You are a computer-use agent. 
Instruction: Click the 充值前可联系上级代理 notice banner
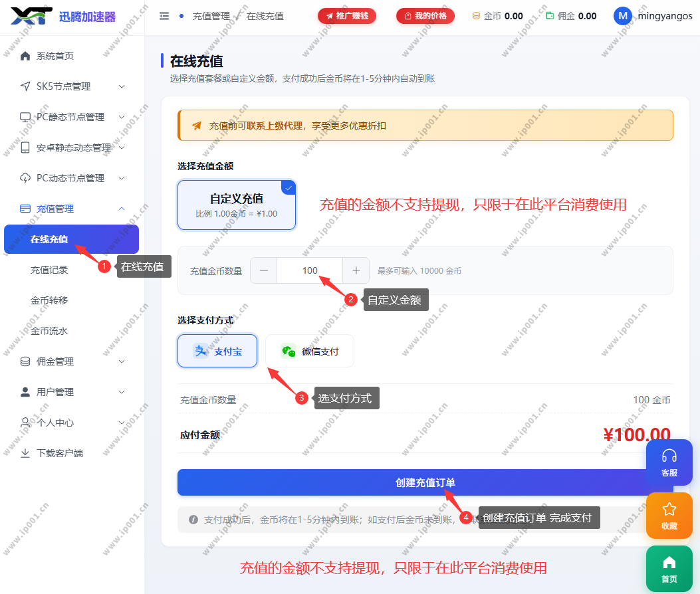coord(425,126)
